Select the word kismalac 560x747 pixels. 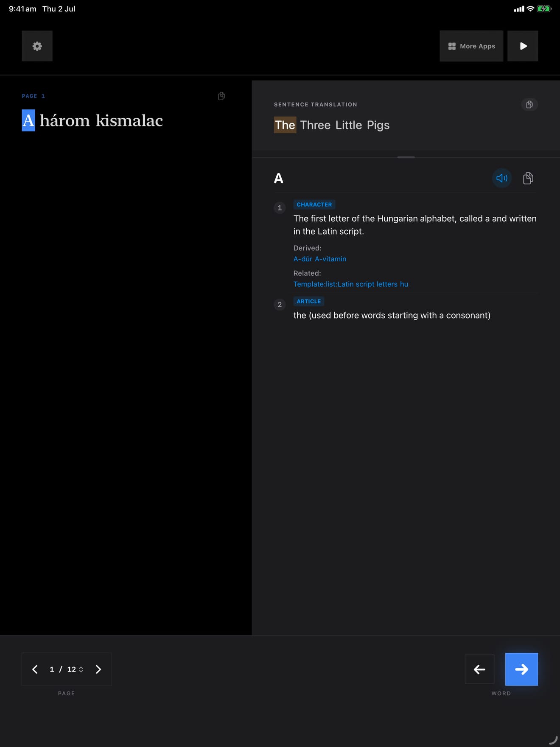point(129,120)
